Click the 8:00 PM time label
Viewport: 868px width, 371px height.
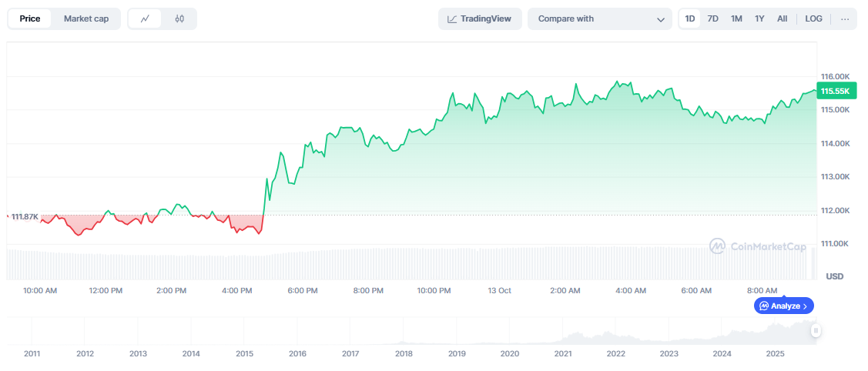368,291
